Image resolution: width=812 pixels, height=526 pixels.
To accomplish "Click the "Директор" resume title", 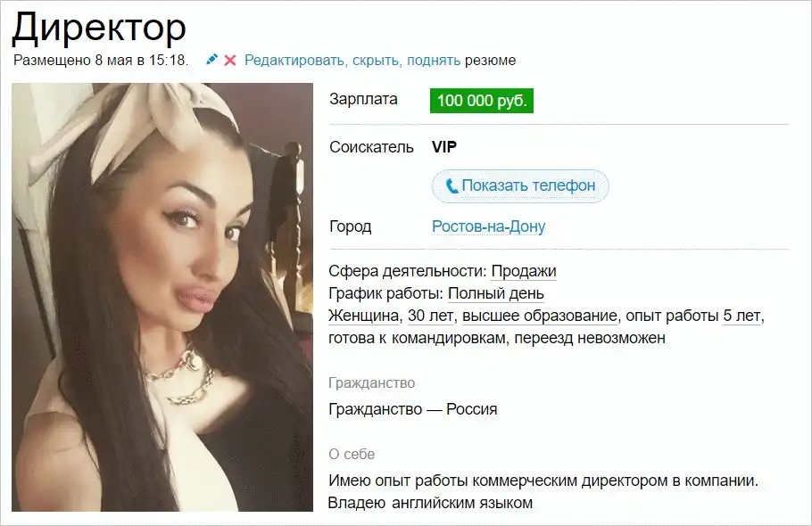I will pyautogui.click(x=99, y=28).
